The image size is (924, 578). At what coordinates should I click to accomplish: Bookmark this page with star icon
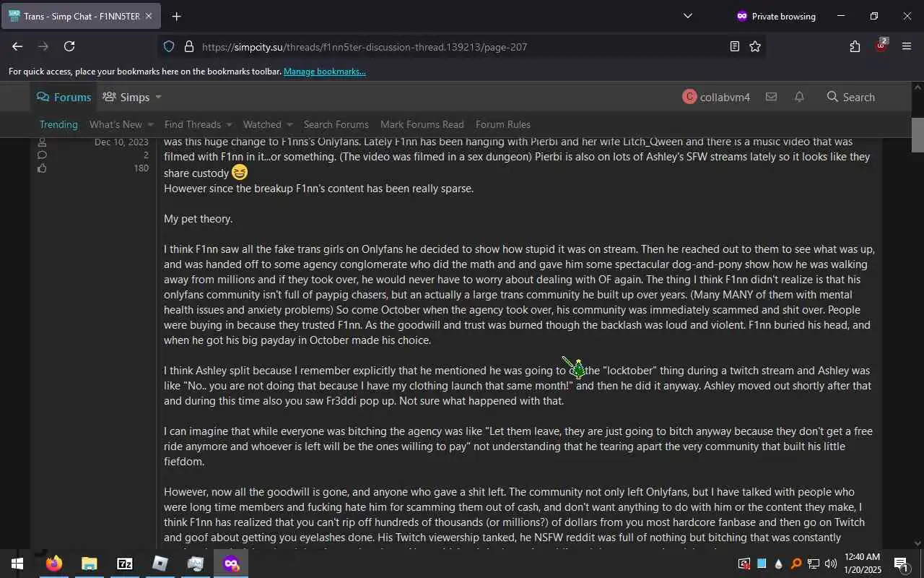(x=755, y=46)
